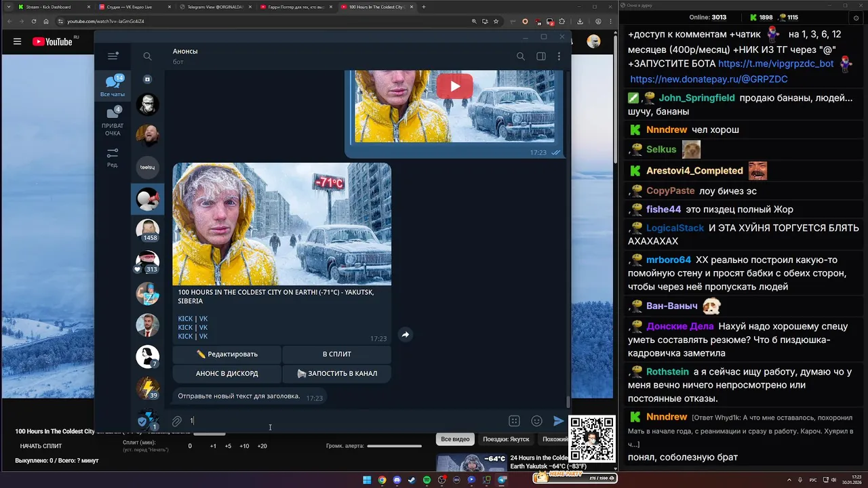Click 'АНОНС В ДИСКОРД' bot button
The height and width of the screenshot is (488, 868).
tap(226, 373)
